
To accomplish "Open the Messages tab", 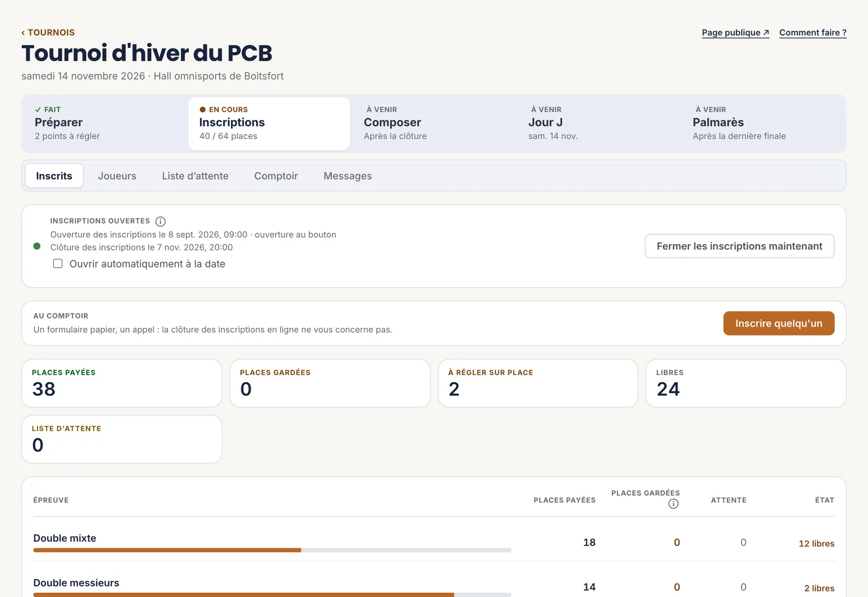I will 348,176.
